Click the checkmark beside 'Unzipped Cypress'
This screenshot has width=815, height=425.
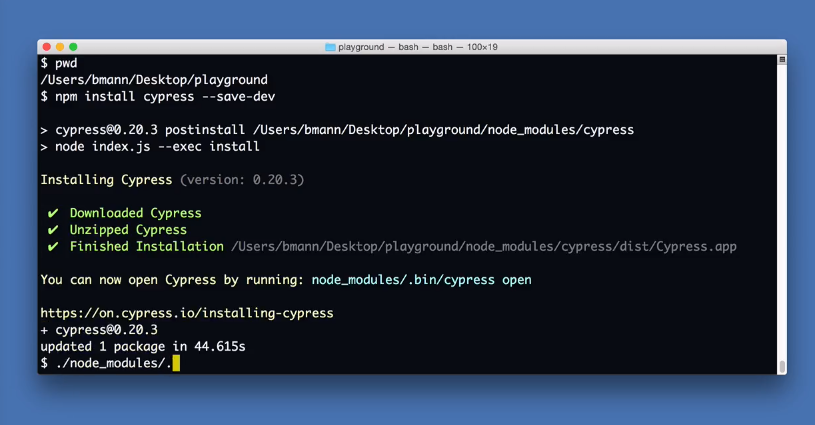pos(53,230)
